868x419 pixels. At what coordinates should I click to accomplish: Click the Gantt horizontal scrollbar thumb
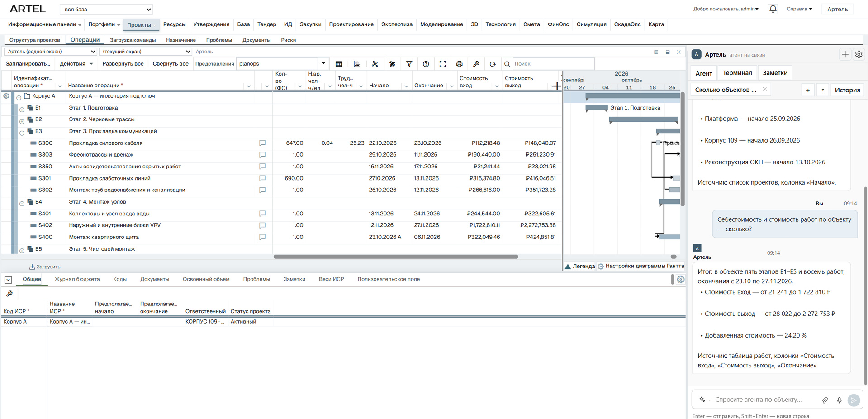pos(673,257)
